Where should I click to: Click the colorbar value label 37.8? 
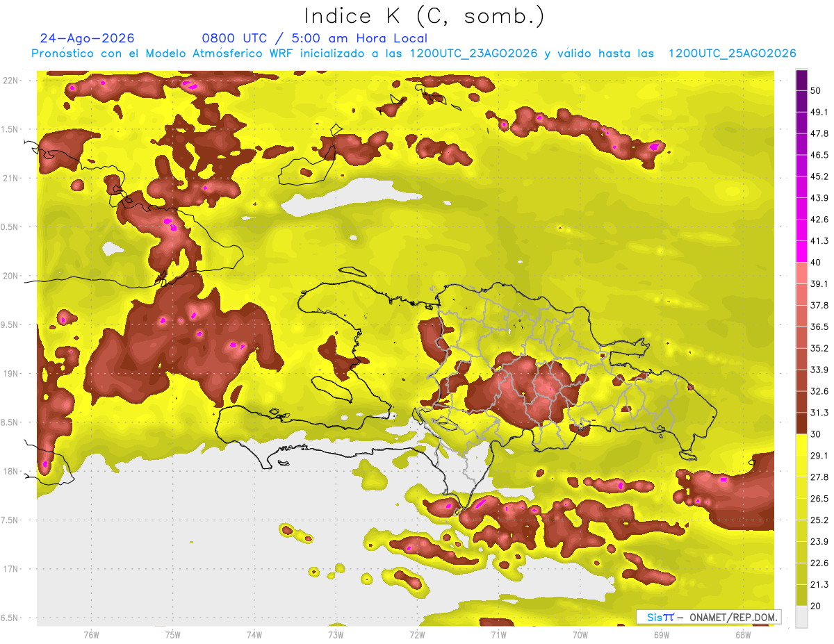click(x=819, y=305)
